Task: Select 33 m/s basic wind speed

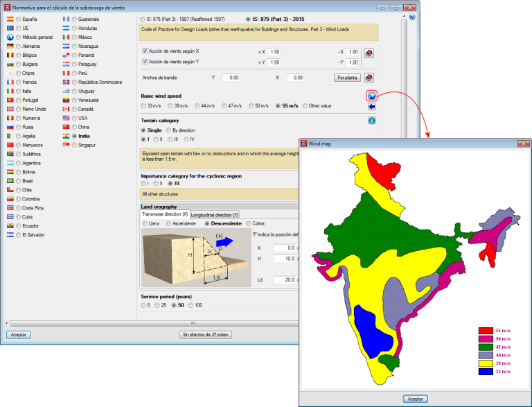Action: click(143, 106)
